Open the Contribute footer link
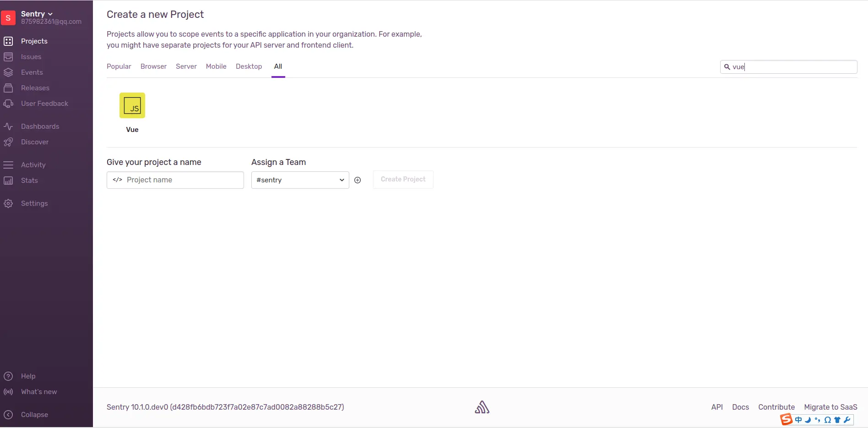 776,407
